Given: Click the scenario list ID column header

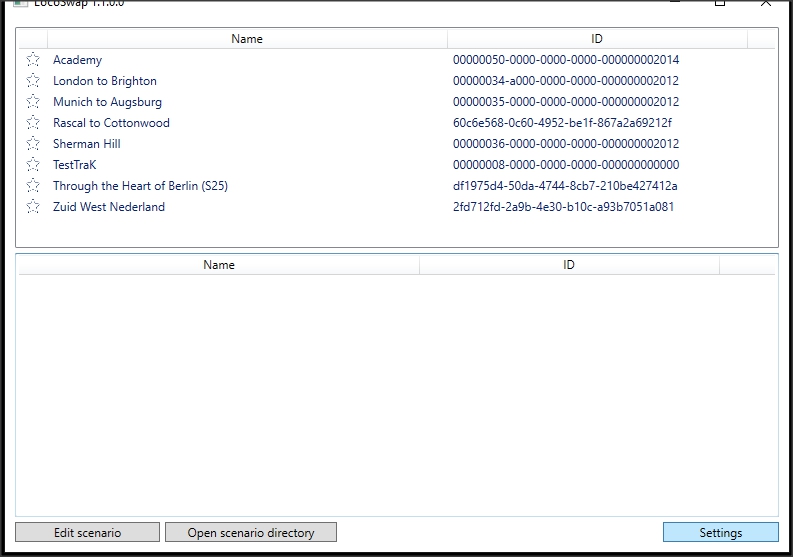Looking at the screenshot, I should pyautogui.click(x=569, y=265).
